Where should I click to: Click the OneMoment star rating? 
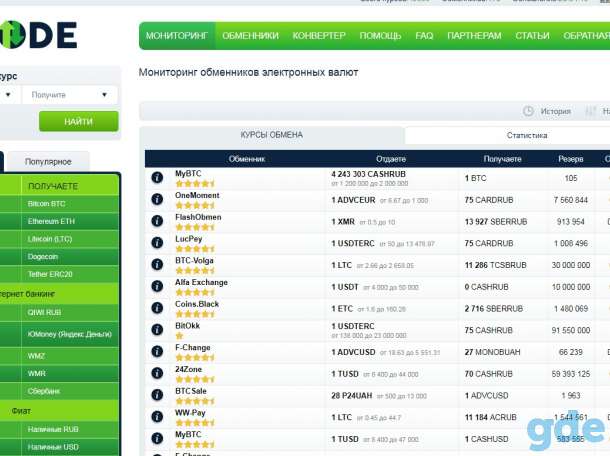coord(195,205)
